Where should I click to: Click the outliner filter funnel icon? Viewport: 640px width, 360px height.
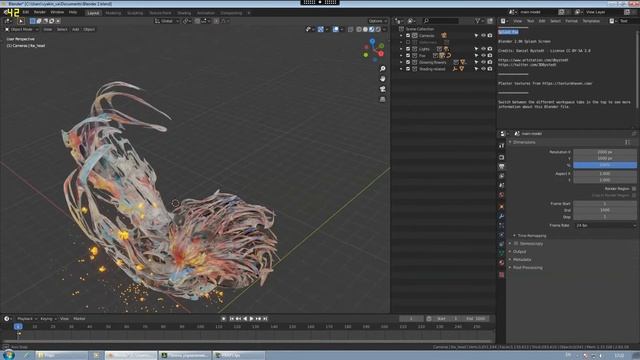click(478, 21)
